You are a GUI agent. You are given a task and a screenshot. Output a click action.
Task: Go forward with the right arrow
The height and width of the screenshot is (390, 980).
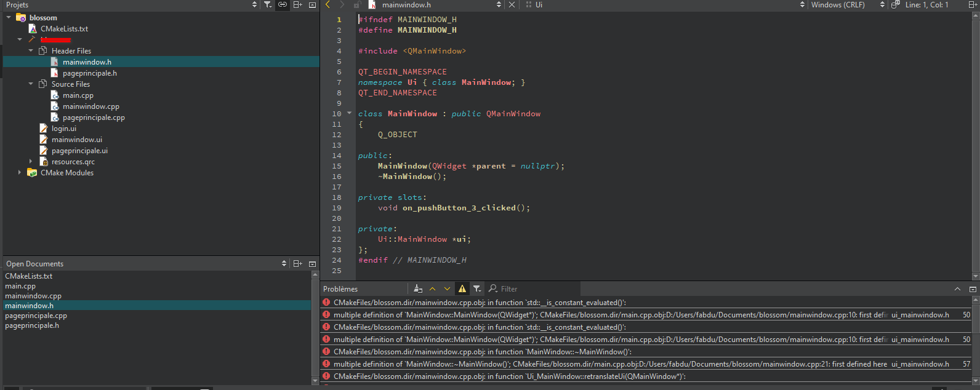(342, 5)
